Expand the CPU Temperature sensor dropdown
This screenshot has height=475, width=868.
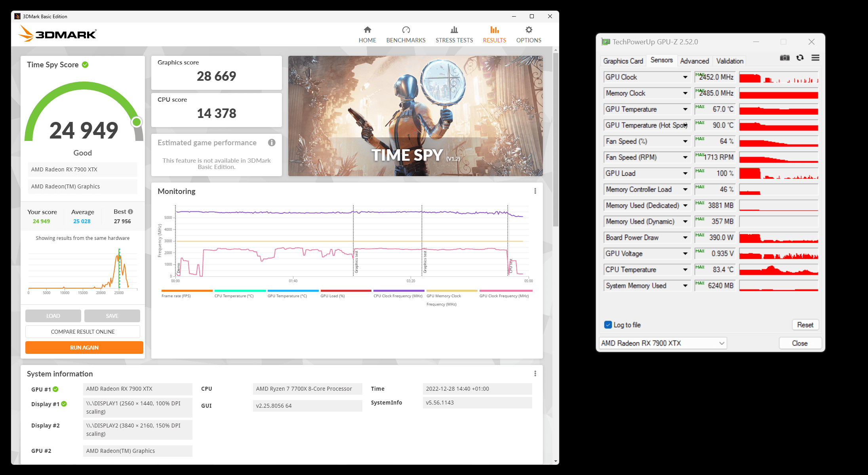tap(685, 270)
